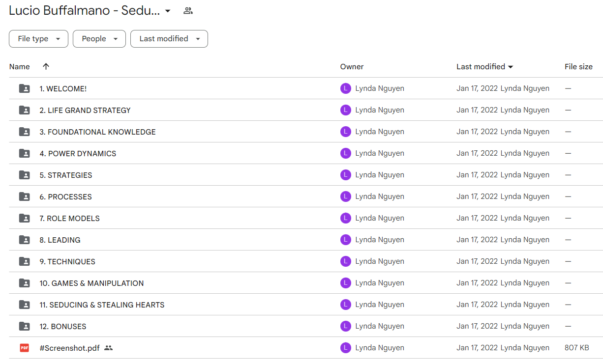603x364 pixels.
Task: Select the 11. SEDUCING & STEALING HEARTS folder icon
Action: [x=24, y=305]
